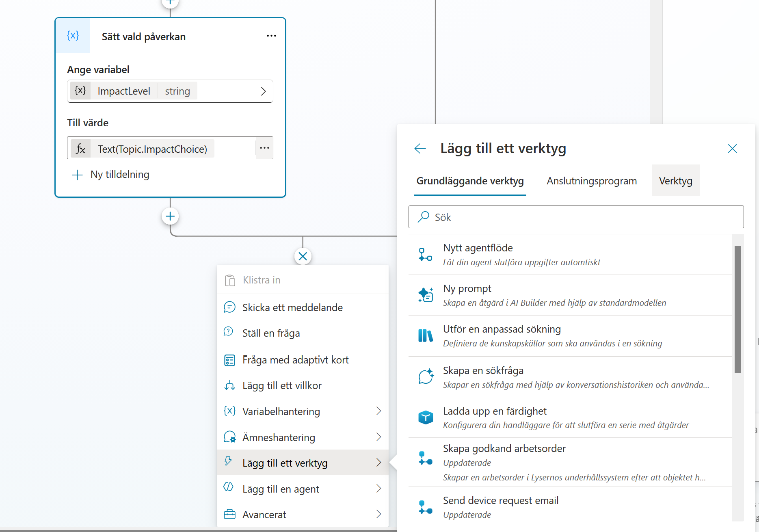The height and width of the screenshot is (532, 759).
Task: Switch to the Verktyg tab
Action: (676, 181)
